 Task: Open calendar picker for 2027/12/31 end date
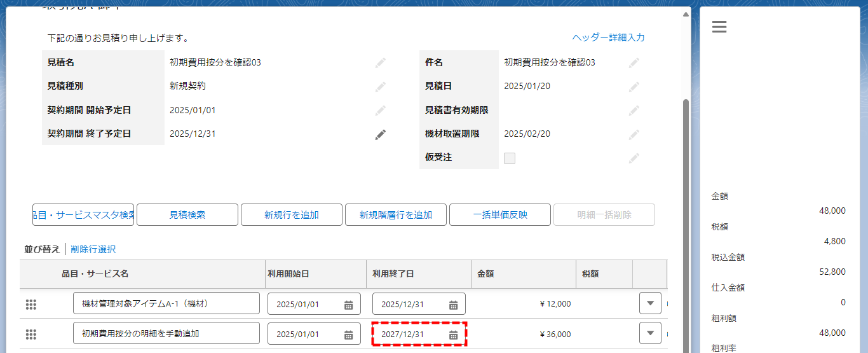[453, 335]
